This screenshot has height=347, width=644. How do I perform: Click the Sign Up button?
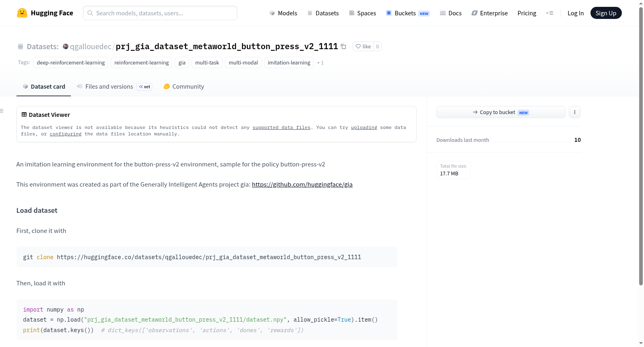(x=606, y=13)
